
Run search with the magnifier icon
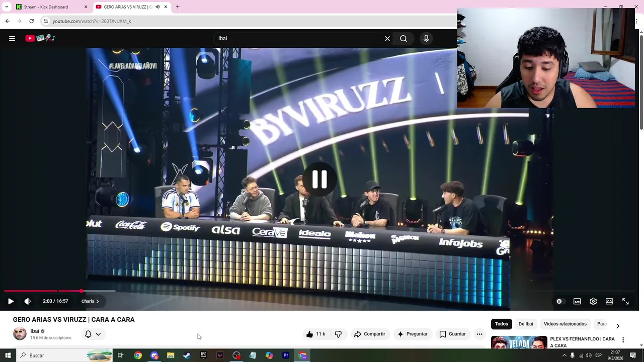404,38
